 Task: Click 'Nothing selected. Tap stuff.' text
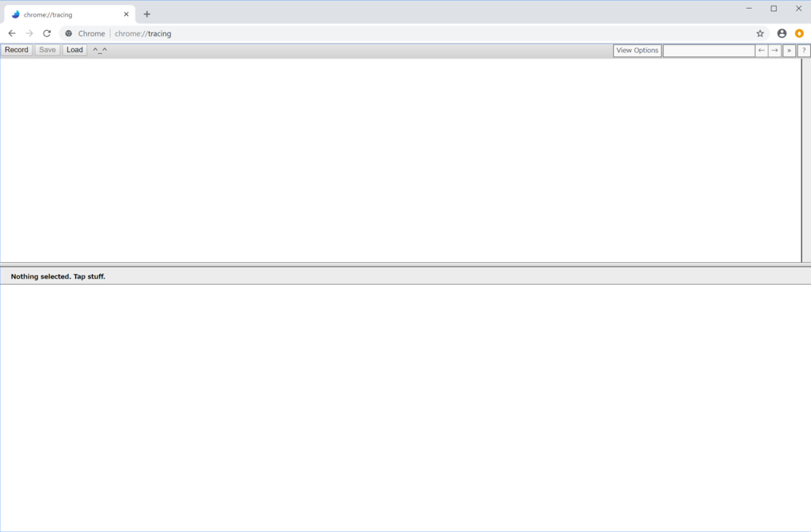click(x=58, y=276)
